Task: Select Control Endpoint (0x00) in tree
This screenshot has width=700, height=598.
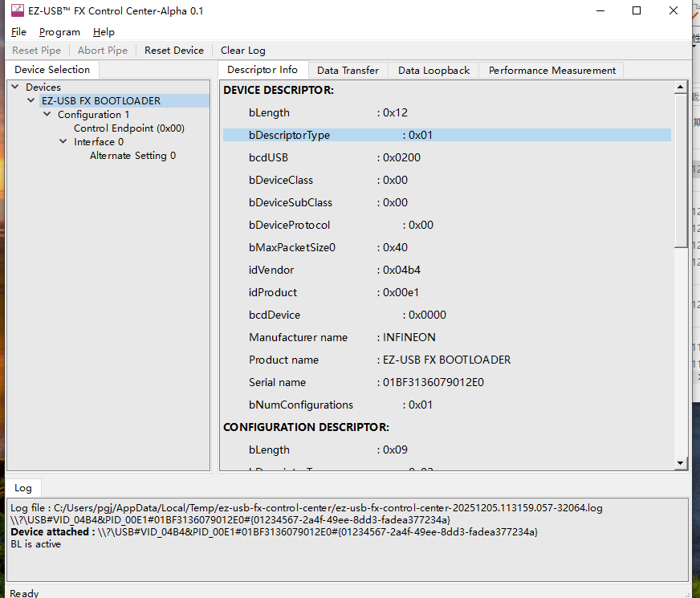Action: point(129,128)
